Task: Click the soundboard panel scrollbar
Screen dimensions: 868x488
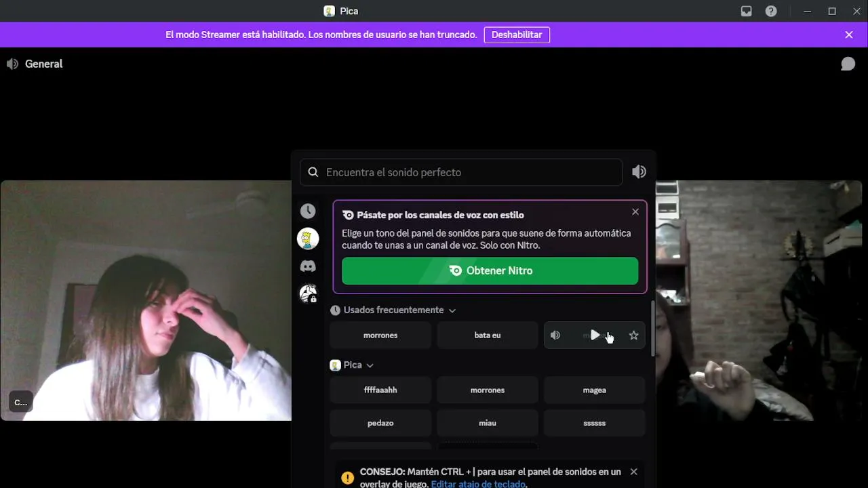Action: tap(653, 329)
